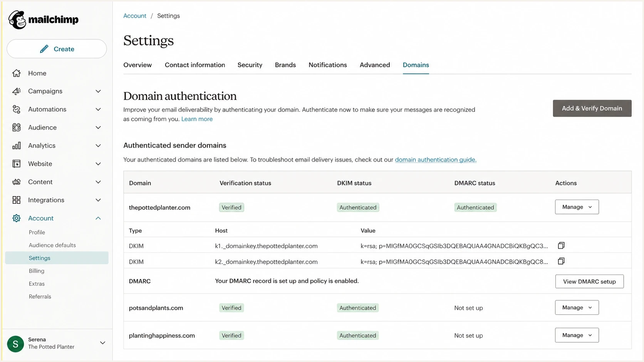The width and height of the screenshot is (644, 362).
Task: Click the Verified badge for thepottedplanter.com
Action: pos(231,207)
